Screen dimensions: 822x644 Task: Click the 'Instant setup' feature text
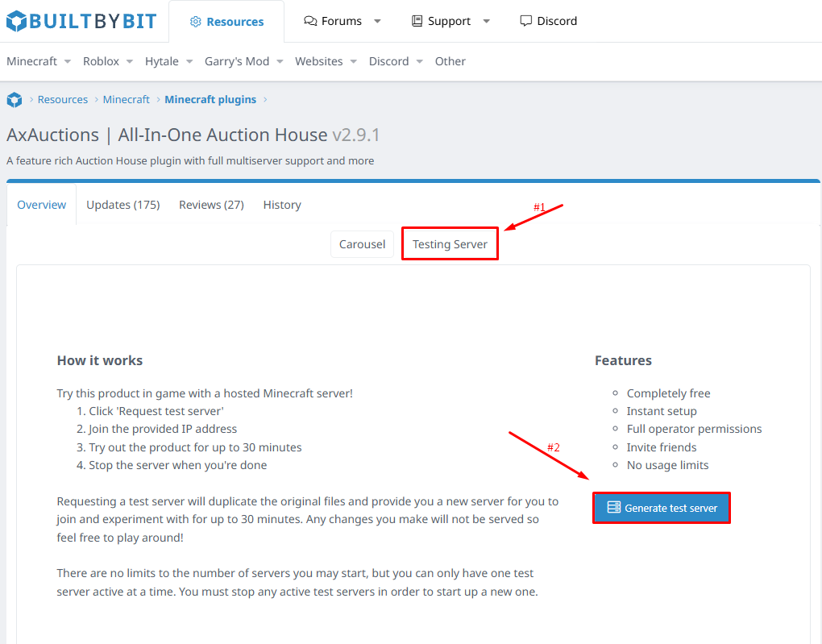(x=662, y=411)
